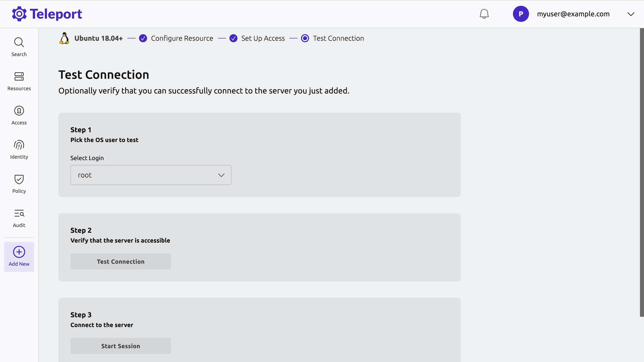Click the Search magnifier icon in sidebar

tap(19, 42)
